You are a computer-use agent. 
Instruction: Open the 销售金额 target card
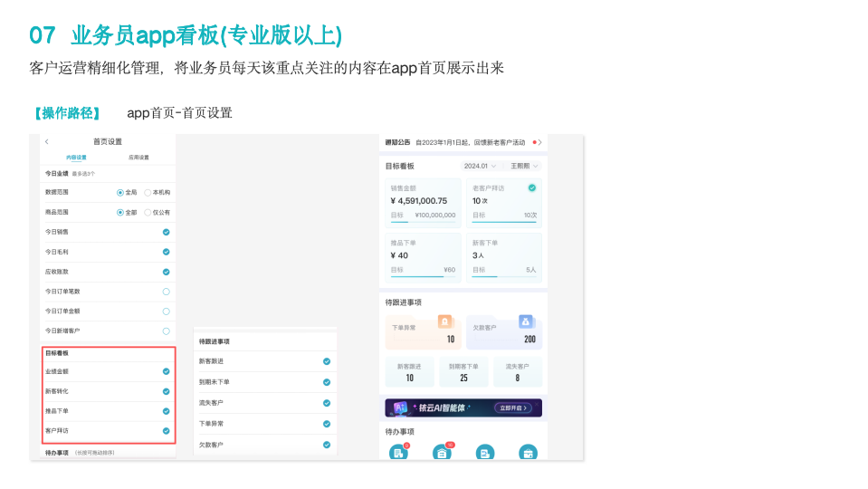click(423, 203)
